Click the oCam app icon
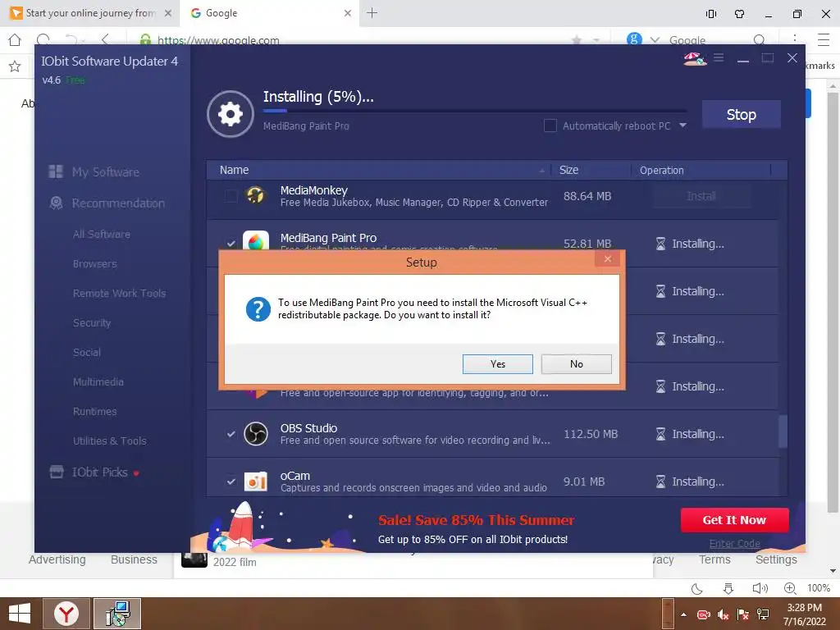This screenshot has height=630, width=840. click(256, 482)
